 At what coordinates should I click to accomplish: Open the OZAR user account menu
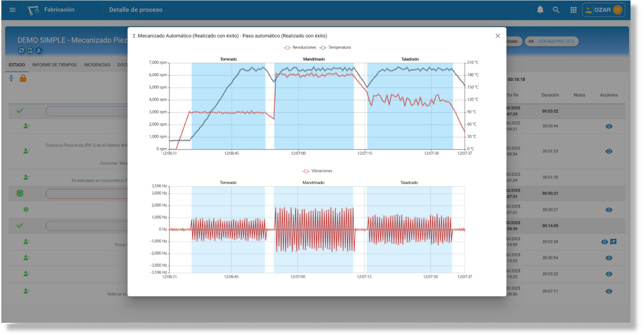tap(603, 10)
